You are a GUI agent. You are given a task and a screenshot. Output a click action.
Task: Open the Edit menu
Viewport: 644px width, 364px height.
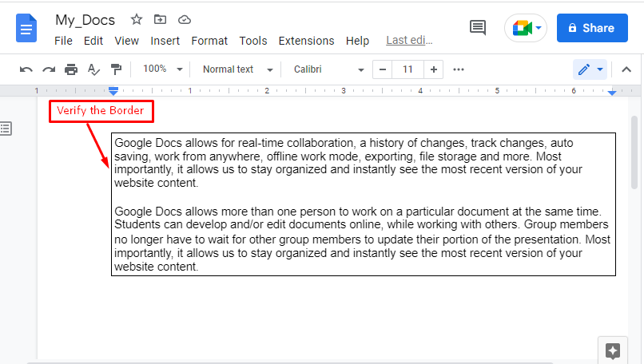coord(93,41)
